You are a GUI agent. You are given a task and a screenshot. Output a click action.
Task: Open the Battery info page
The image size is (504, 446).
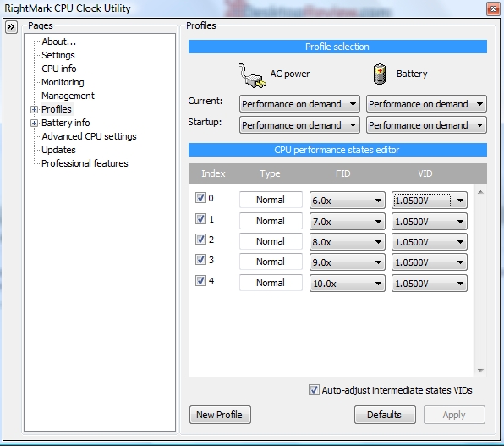66,123
